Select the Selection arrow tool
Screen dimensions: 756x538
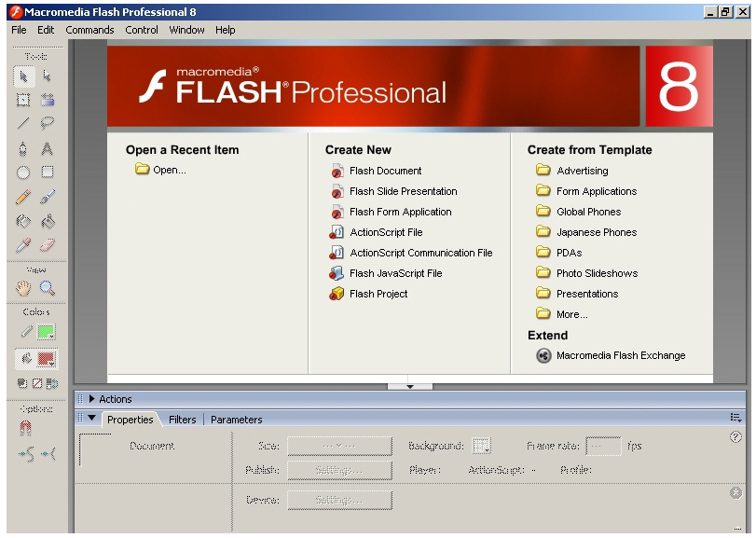tap(23, 77)
